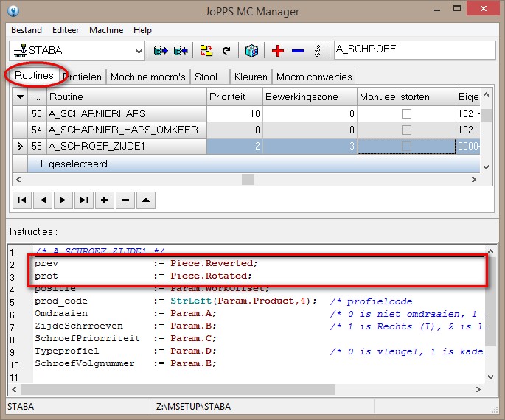Click instructions horizontal scrollbar right arrow
Viewport: 505px width, 420px height.
tap(478, 390)
